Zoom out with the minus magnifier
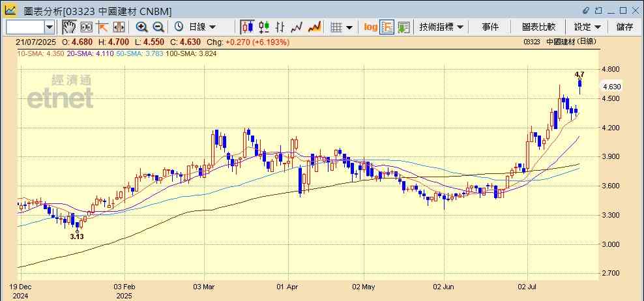644x301 pixels. click(158, 27)
